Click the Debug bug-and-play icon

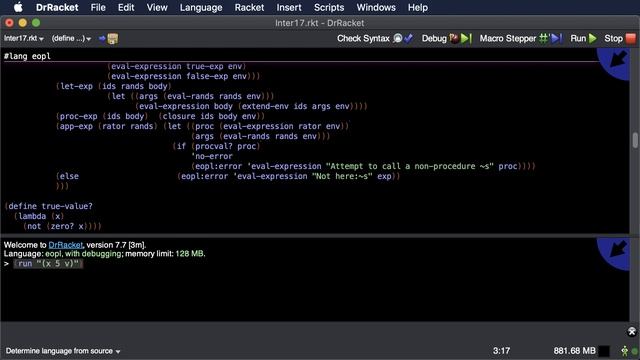pos(460,38)
